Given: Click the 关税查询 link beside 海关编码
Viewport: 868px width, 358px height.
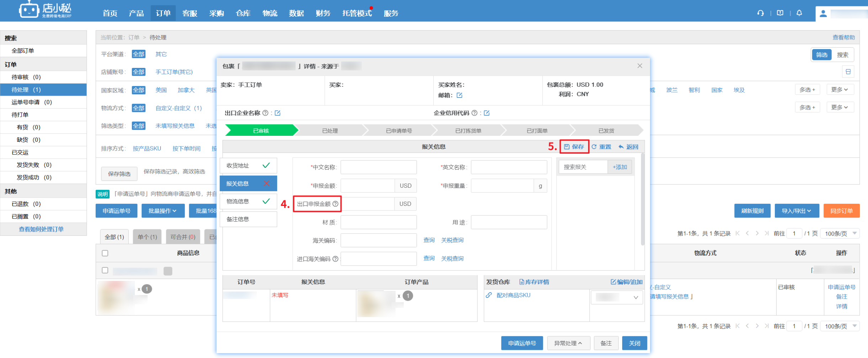Looking at the screenshot, I should 452,240.
